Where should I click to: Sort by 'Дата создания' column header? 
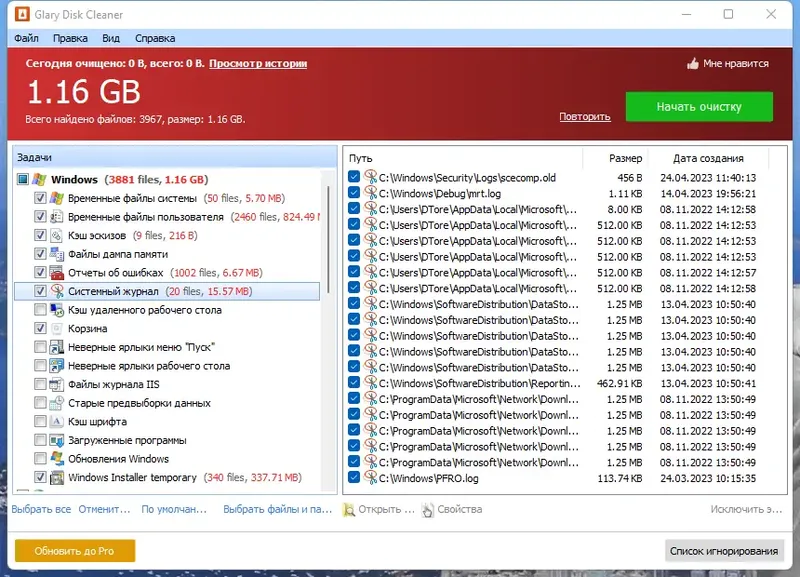pos(708,158)
